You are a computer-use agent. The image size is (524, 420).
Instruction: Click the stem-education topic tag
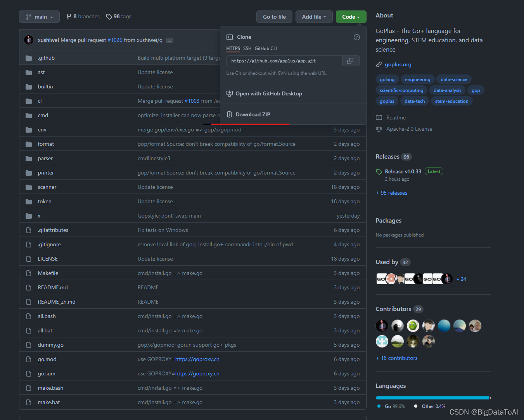tap(451, 101)
